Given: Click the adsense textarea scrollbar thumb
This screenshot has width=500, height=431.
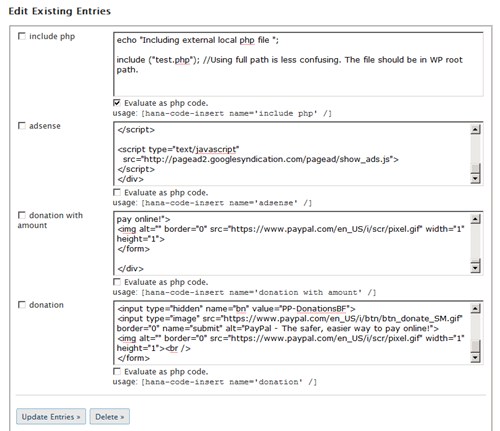Looking at the screenshot, I should tap(475, 168).
